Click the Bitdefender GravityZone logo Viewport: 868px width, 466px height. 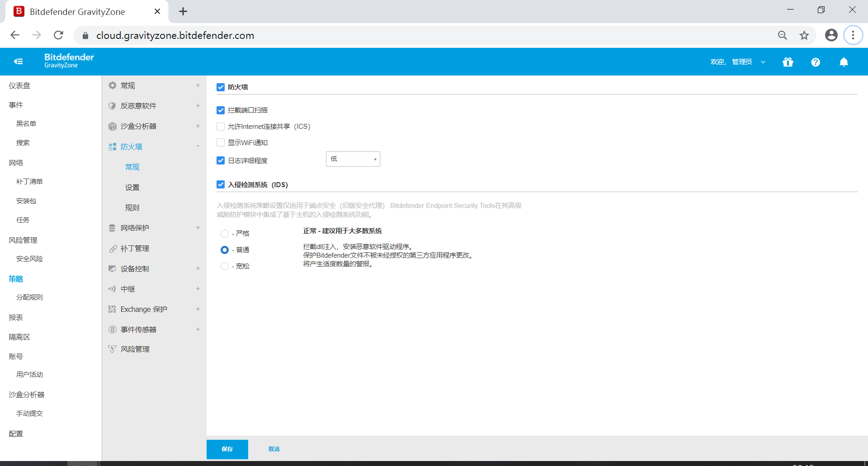[x=69, y=61]
